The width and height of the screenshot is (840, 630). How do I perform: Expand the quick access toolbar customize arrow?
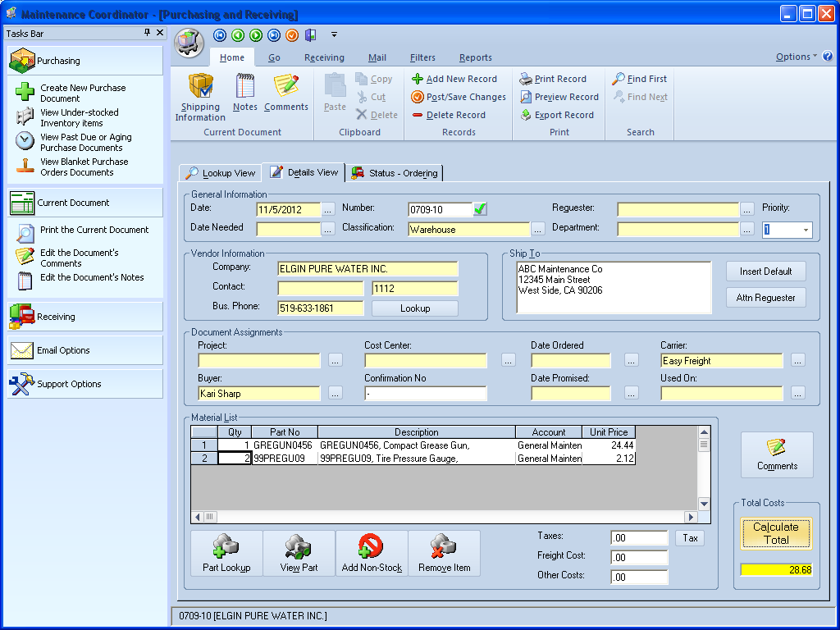click(x=333, y=34)
